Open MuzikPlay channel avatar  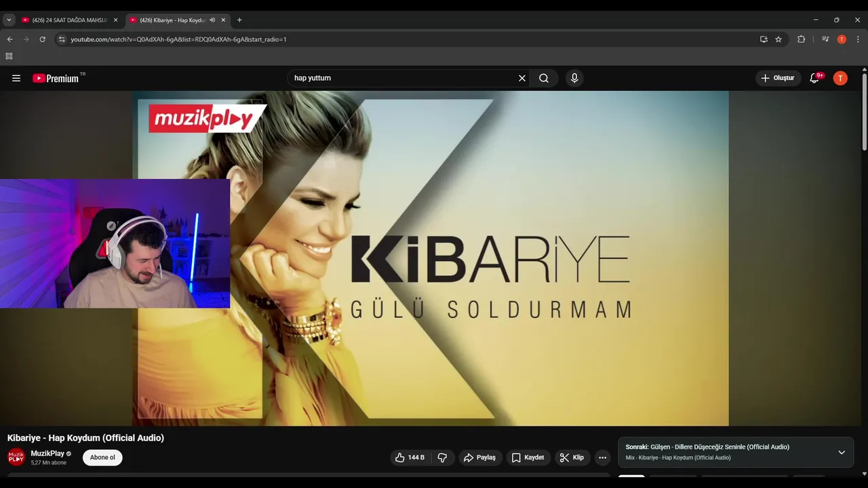click(x=16, y=457)
